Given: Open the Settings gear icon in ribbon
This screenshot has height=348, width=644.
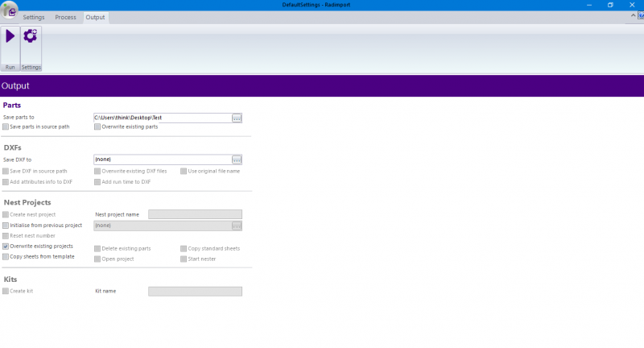Looking at the screenshot, I should tap(31, 37).
